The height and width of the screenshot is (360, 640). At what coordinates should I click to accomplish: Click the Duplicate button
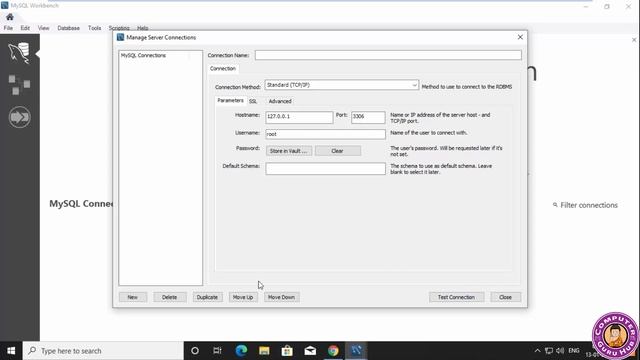pyautogui.click(x=207, y=297)
